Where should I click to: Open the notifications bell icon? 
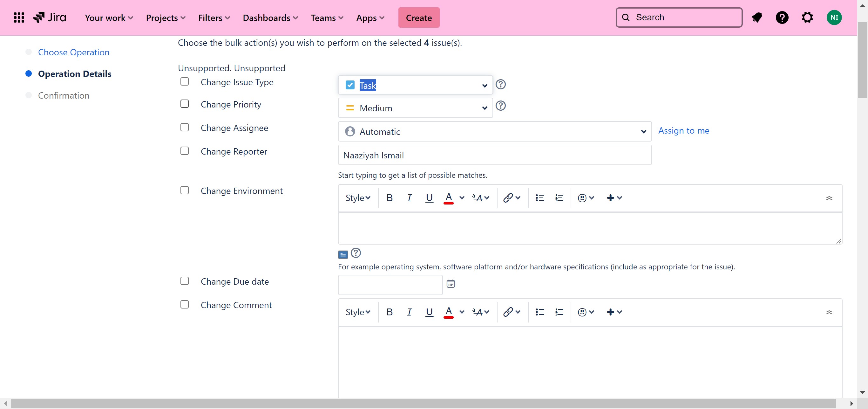[757, 17]
